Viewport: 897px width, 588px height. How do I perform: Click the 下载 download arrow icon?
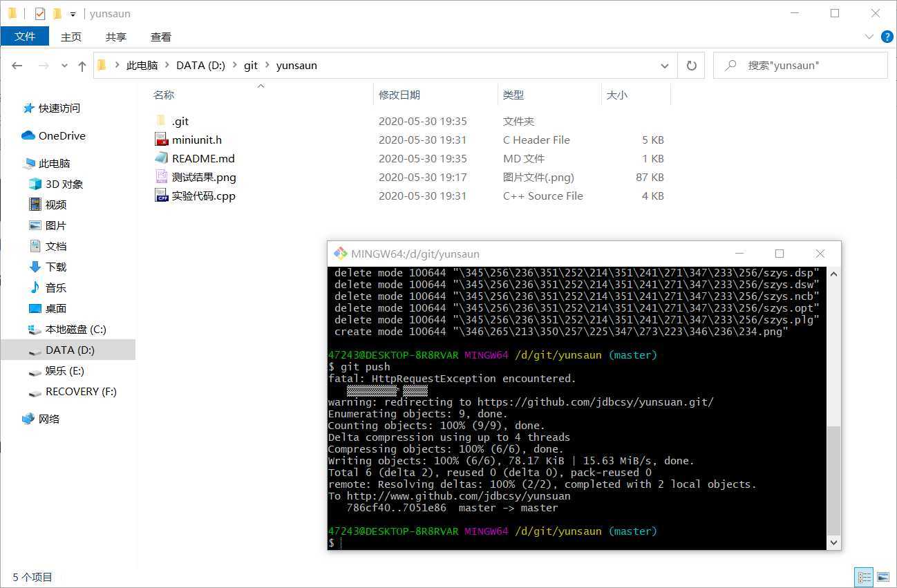pyautogui.click(x=35, y=267)
